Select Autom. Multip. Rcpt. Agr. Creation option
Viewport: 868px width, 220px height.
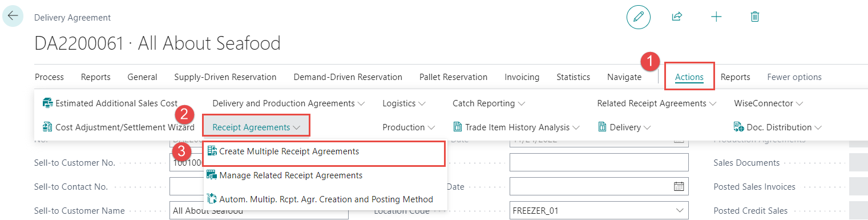click(x=320, y=199)
